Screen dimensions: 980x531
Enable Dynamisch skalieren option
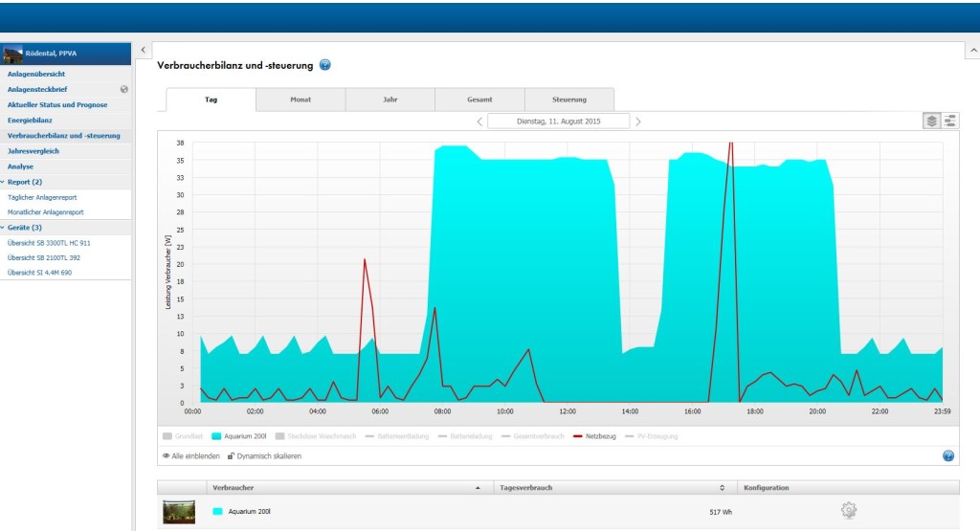(x=264, y=456)
